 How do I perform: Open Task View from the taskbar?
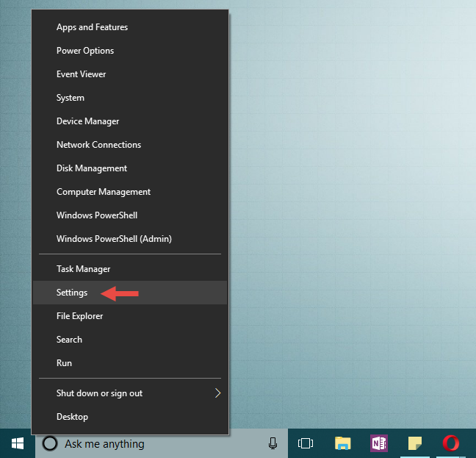coord(306,443)
